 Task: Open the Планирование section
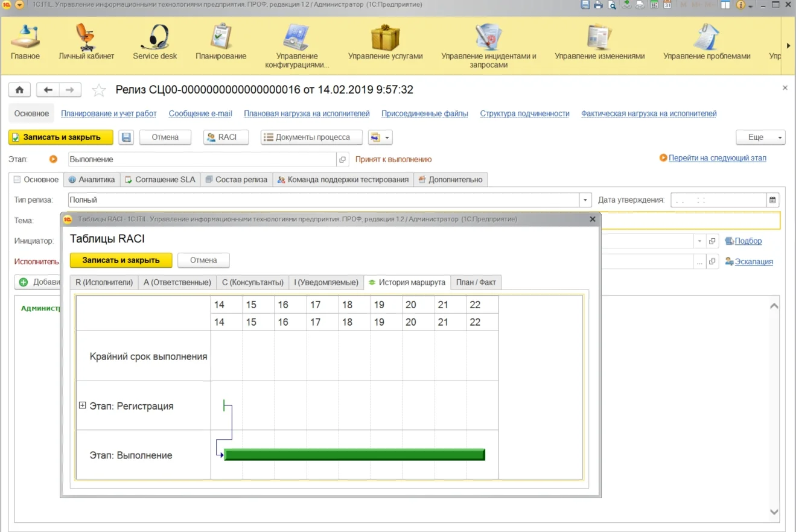pyautogui.click(x=221, y=42)
